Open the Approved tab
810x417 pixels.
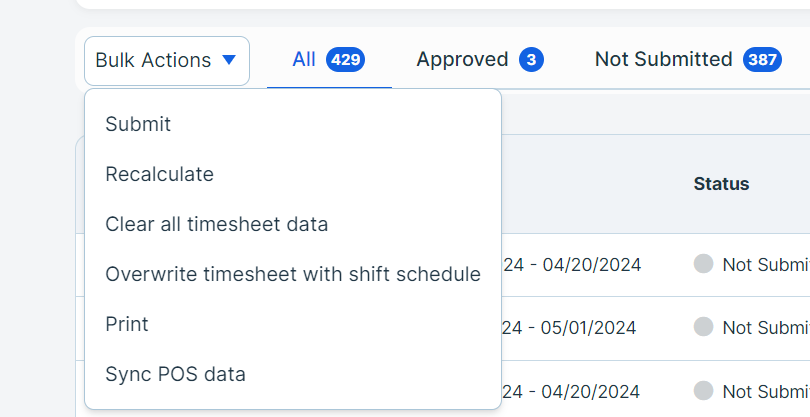tap(462, 59)
